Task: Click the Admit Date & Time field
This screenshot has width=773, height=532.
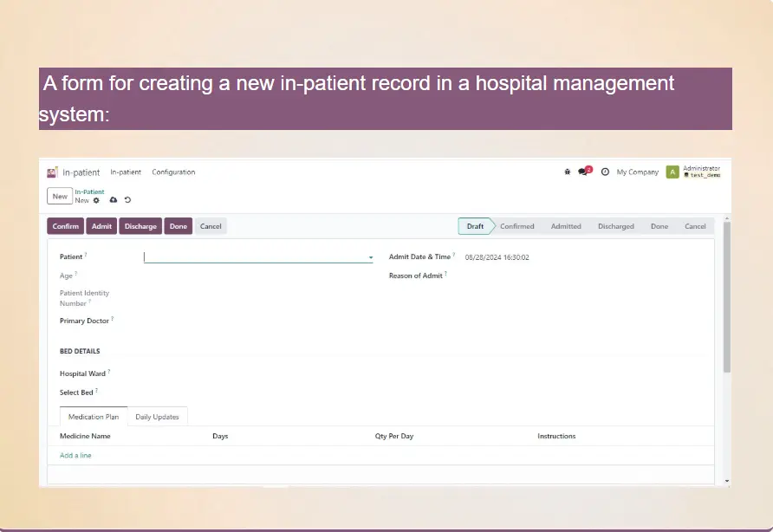Action: pyautogui.click(x=497, y=257)
